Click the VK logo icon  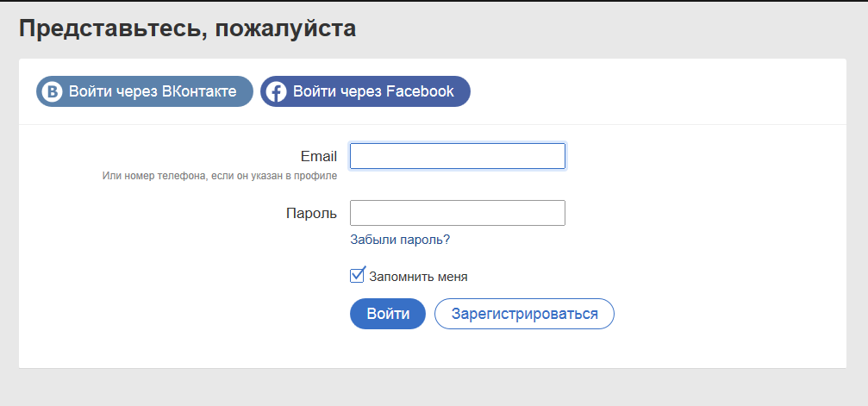[53, 91]
